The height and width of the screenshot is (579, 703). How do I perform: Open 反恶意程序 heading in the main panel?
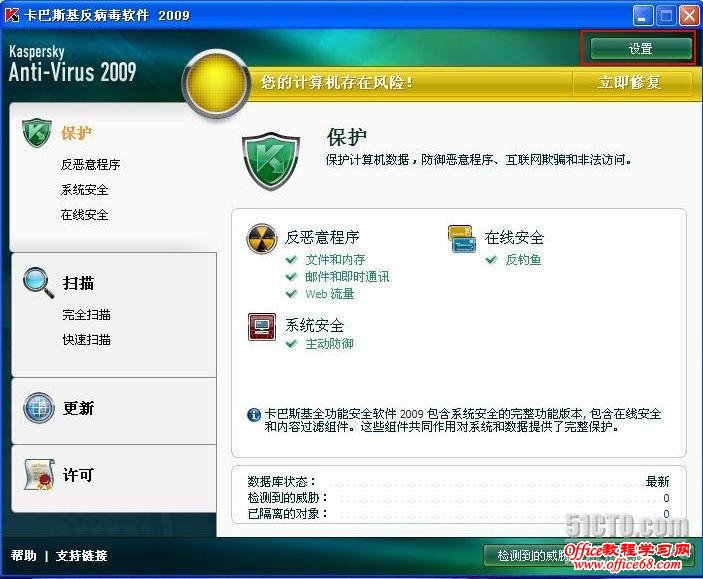322,237
